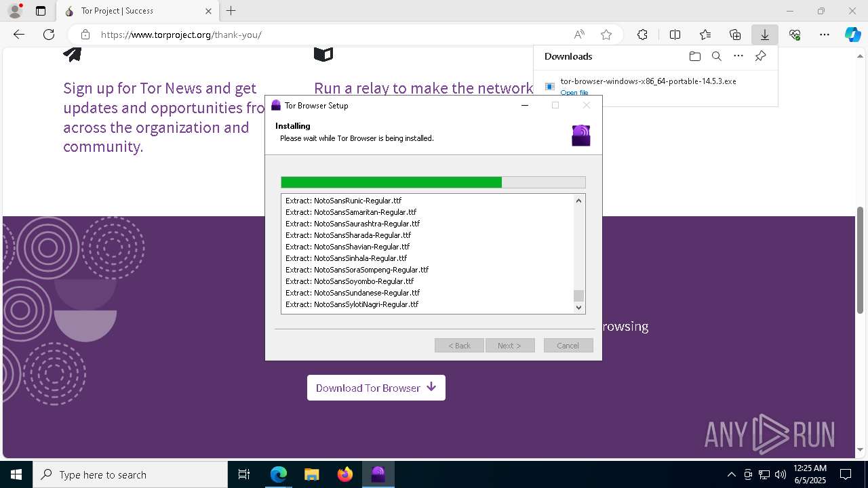868x488 pixels.
Task: Open the Favorites list
Action: click(x=705, y=35)
